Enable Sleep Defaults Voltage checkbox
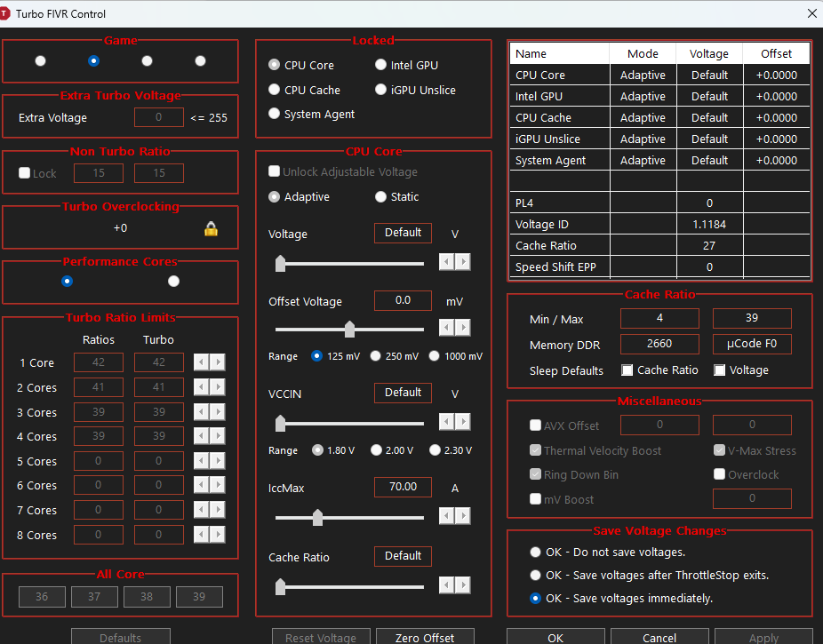Screen dimensions: 823x644 click(720, 370)
